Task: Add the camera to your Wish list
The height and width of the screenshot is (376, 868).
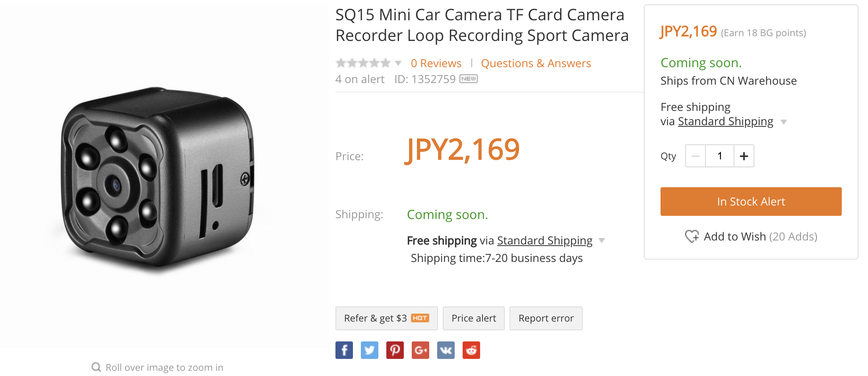Action: [735, 236]
